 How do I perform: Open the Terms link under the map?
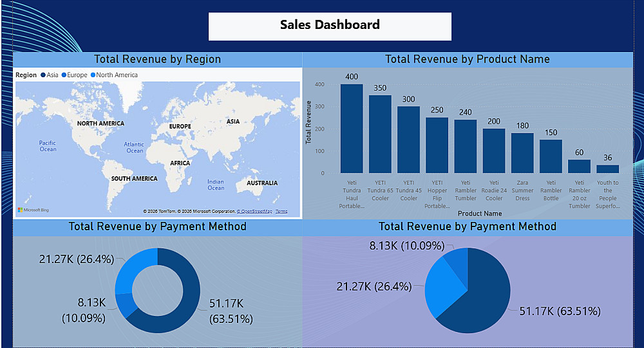[281, 212]
